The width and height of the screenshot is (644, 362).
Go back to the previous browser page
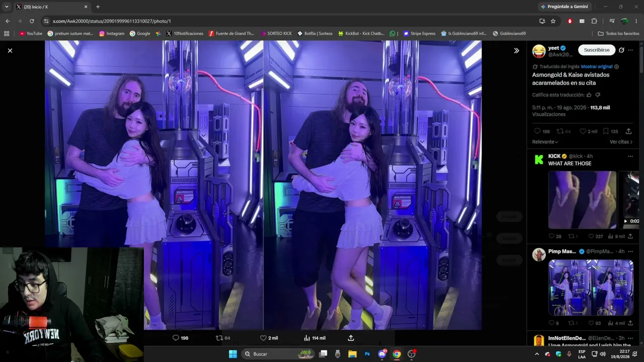click(x=8, y=21)
